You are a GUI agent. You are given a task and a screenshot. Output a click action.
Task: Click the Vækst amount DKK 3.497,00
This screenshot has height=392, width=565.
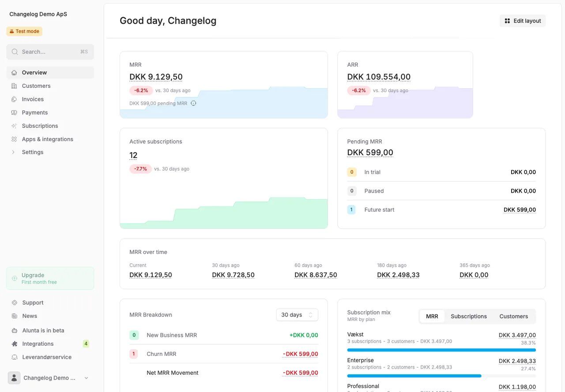[x=517, y=335]
